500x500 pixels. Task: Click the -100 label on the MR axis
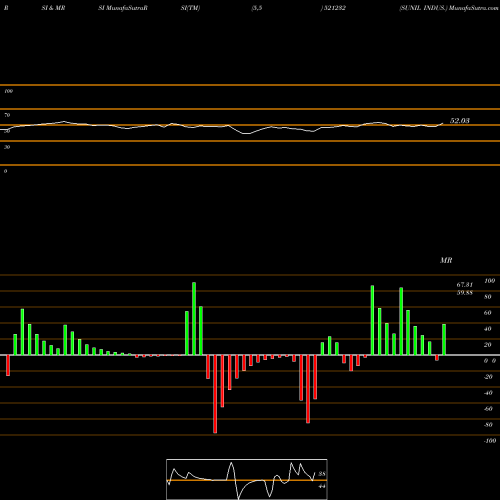(490, 441)
